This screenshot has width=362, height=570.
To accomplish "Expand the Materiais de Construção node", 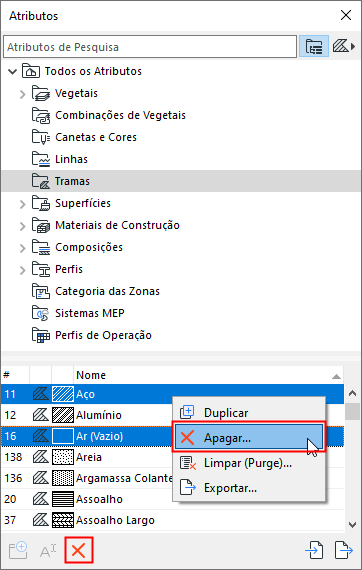I will coord(23,226).
